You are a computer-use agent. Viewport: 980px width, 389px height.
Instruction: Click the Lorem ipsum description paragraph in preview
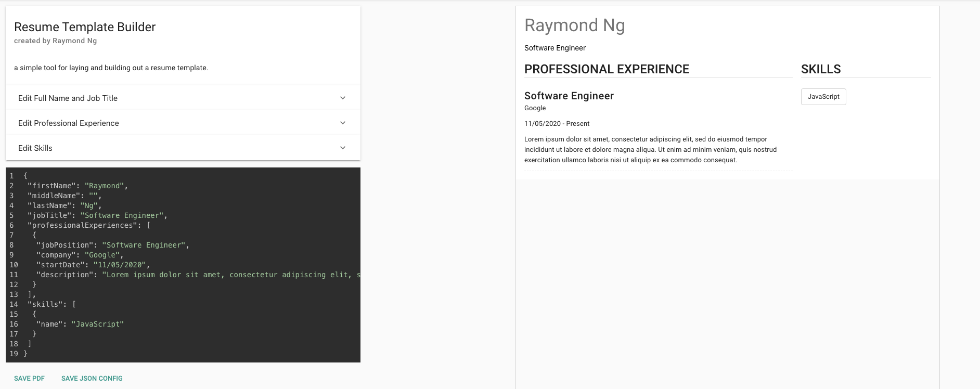coord(650,150)
